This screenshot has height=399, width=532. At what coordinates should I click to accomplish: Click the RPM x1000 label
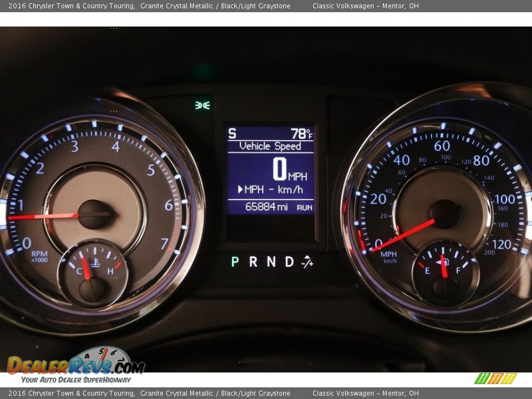tap(39, 257)
